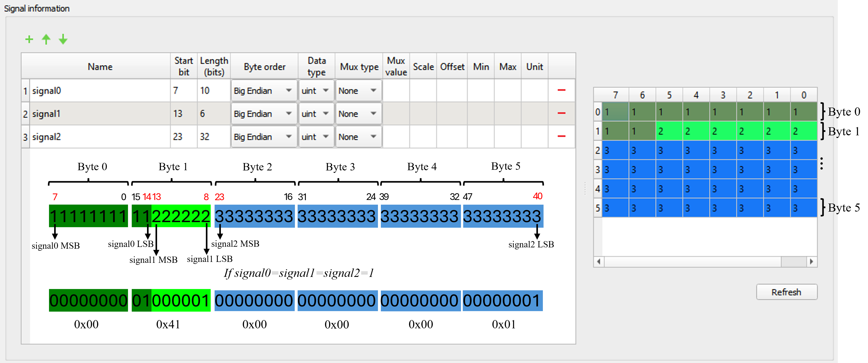Click the green plus add signal icon
The height and width of the screenshot is (363, 868).
tap(29, 39)
